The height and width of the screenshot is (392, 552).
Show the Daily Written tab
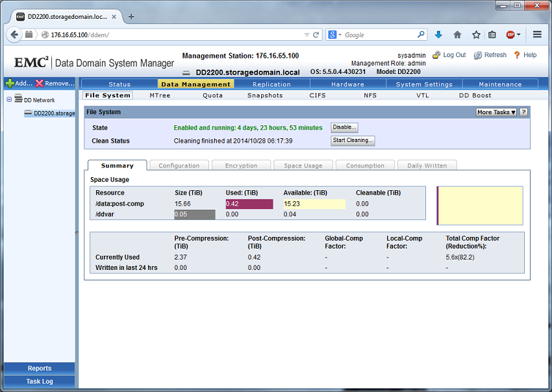click(427, 165)
